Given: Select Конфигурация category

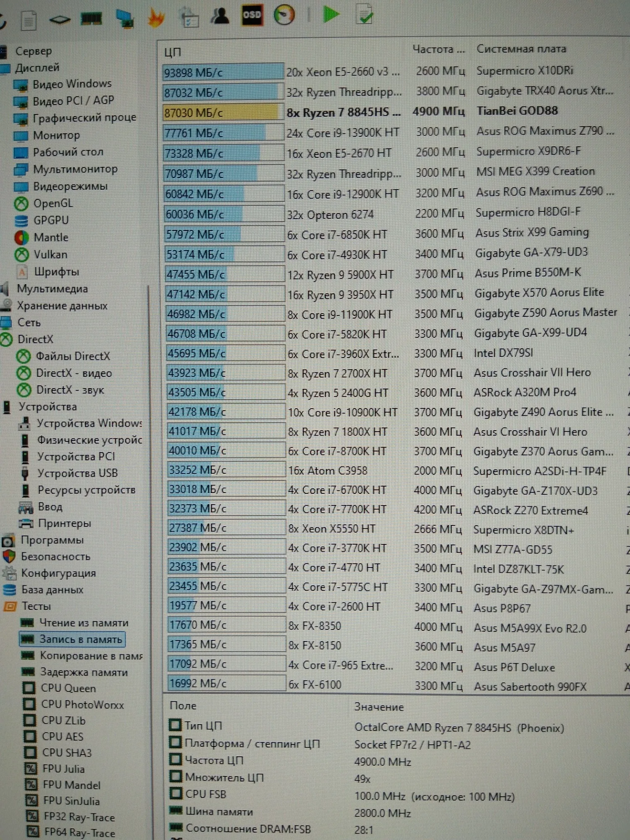Looking at the screenshot, I should pos(58,573).
